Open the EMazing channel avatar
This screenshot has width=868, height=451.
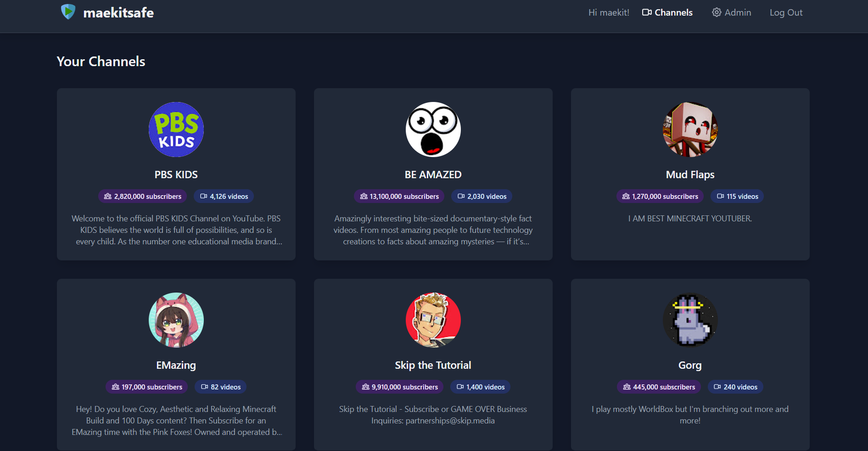[x=176, y=320]
